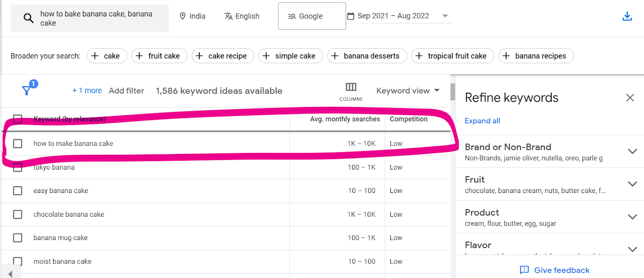Open the Keyword view dropdown

[408, 91]
